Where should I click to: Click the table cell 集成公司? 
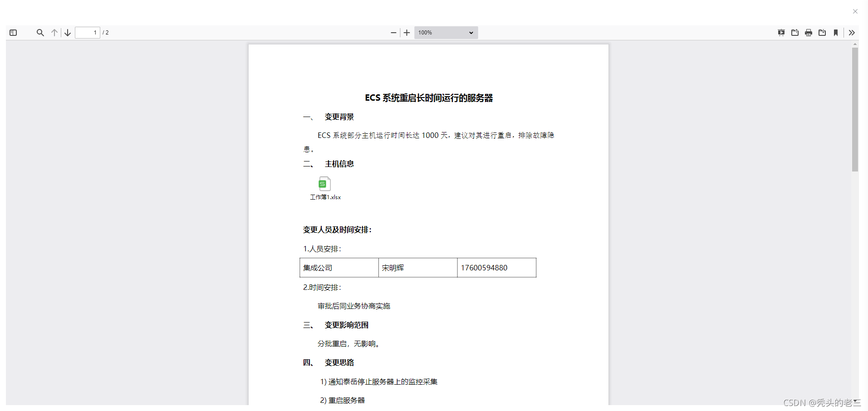[x=339, y=268]
